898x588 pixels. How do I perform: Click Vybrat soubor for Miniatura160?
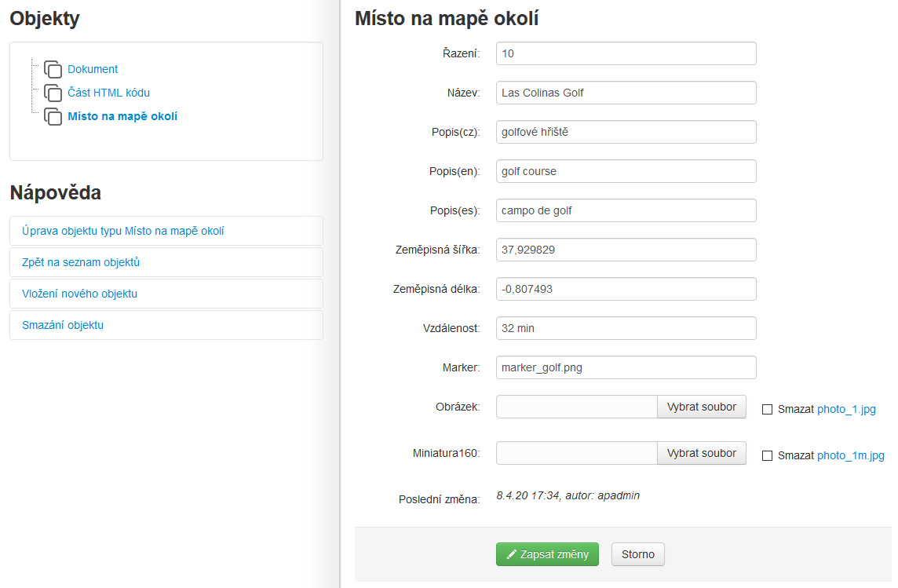pos(701,453)
